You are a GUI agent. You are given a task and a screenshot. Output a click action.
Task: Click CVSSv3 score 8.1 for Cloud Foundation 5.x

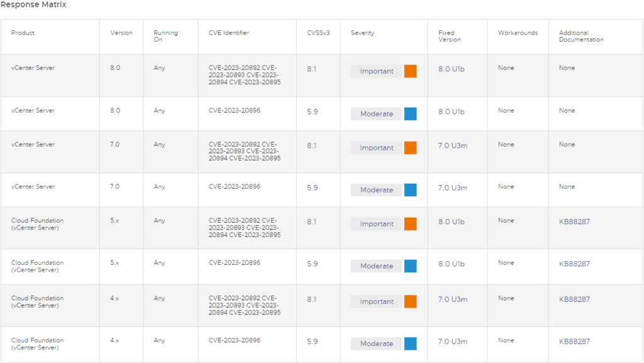[x=312, y=221]
